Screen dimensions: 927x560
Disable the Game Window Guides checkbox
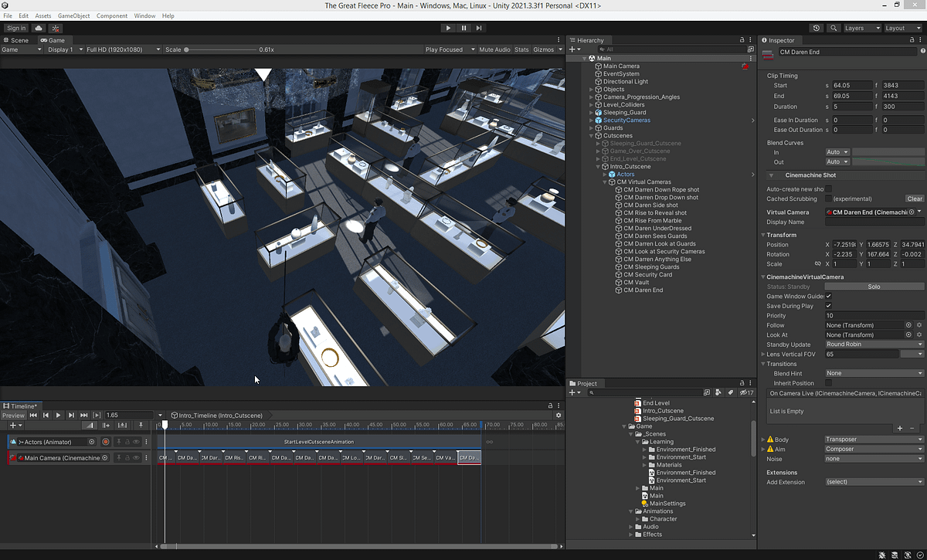tap(827, 296)
